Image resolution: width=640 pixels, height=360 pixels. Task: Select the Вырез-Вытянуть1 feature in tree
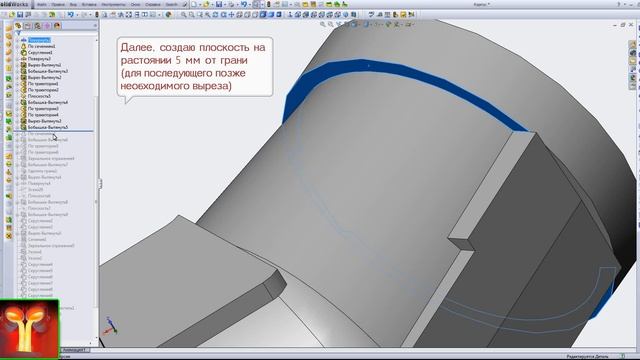(44, 65)
